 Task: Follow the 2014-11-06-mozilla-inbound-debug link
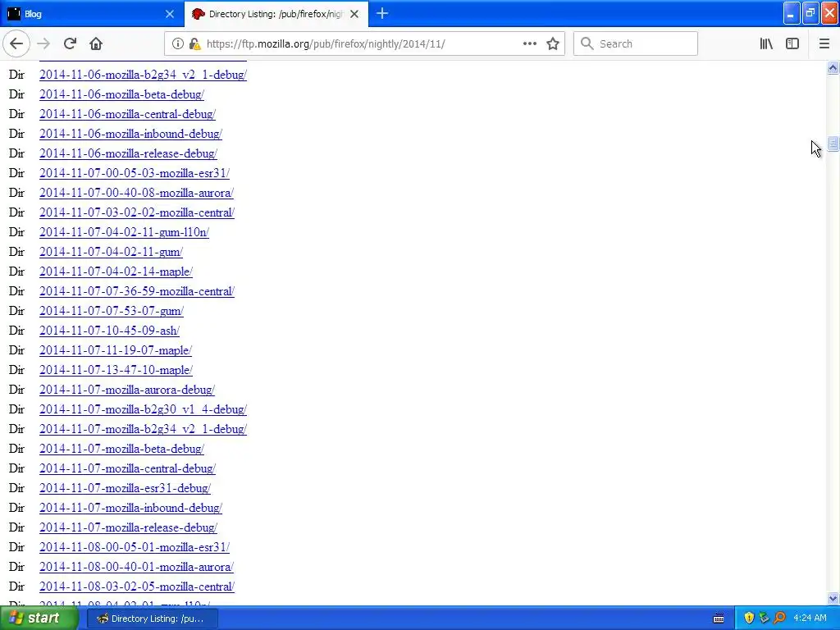click(x=130, y=134)
